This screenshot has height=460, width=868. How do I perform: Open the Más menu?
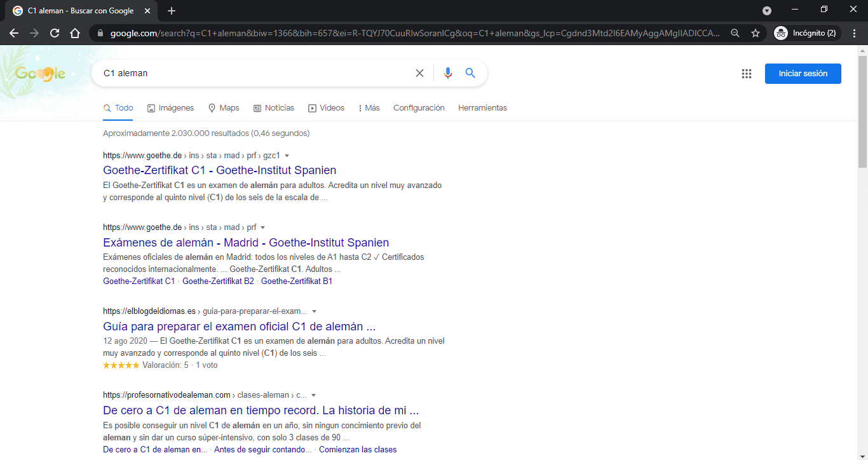tap(369, 108)
